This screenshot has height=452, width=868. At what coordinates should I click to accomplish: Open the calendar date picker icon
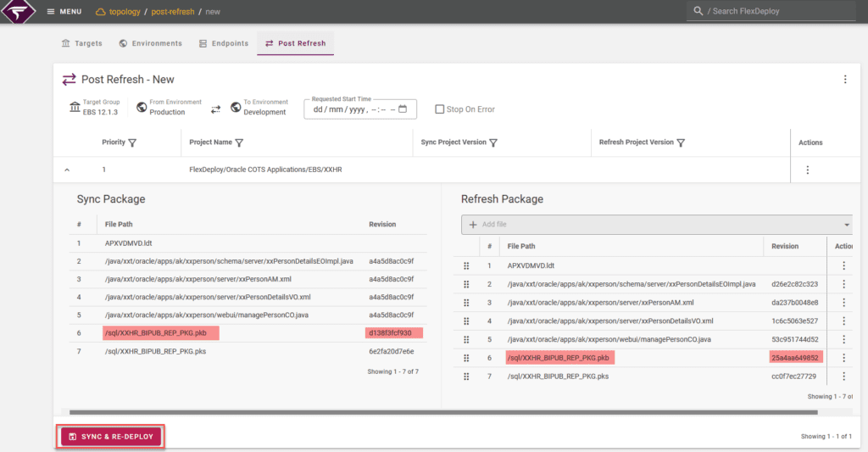coord(403,109)
